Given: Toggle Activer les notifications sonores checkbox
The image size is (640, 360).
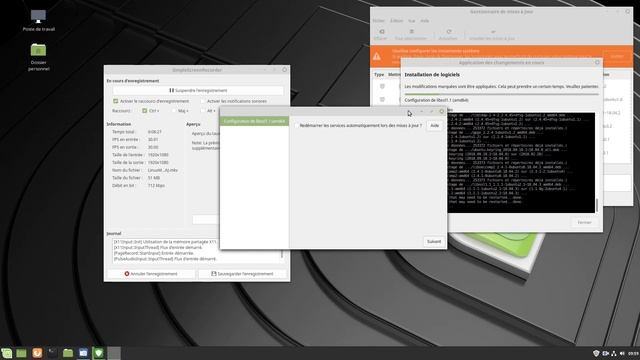Looking at the screenshot, I should click(202, 101).
